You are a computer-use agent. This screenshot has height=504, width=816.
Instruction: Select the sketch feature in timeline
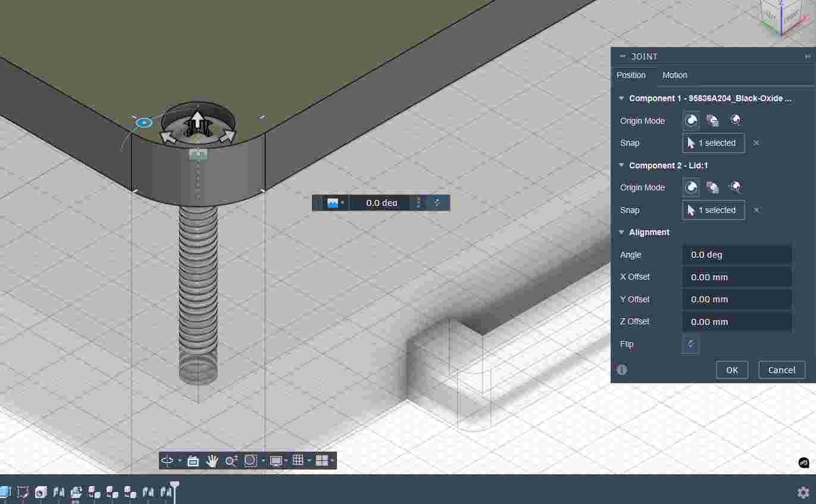point(23,492)
